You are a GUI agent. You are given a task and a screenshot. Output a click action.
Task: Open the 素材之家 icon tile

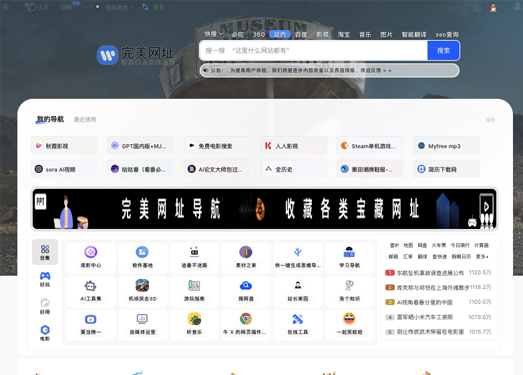point(246,258)
